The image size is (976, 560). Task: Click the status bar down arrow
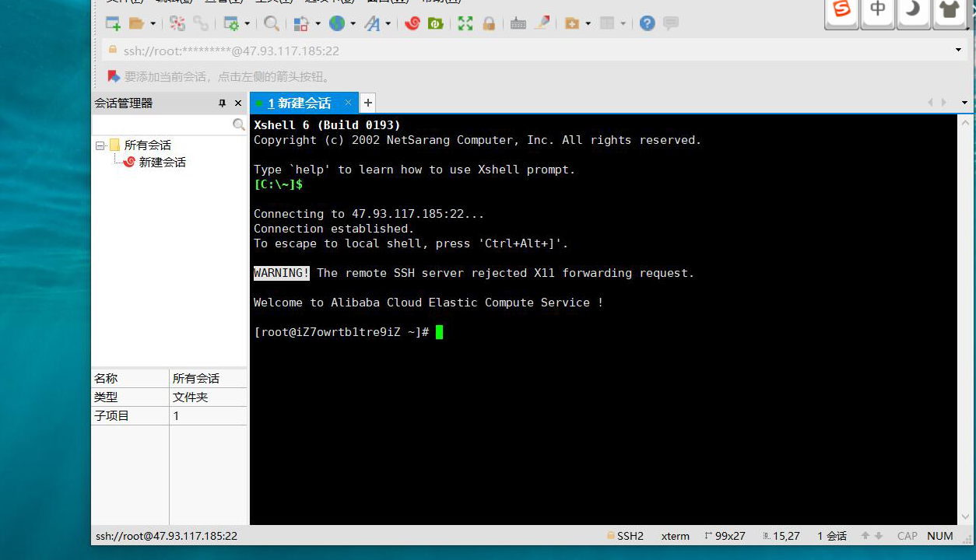[879, 536]
